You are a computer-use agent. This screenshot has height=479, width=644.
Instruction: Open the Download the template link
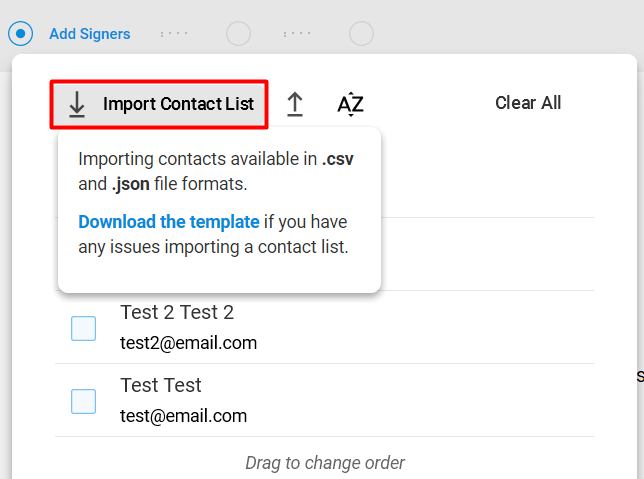coord(169,222)
